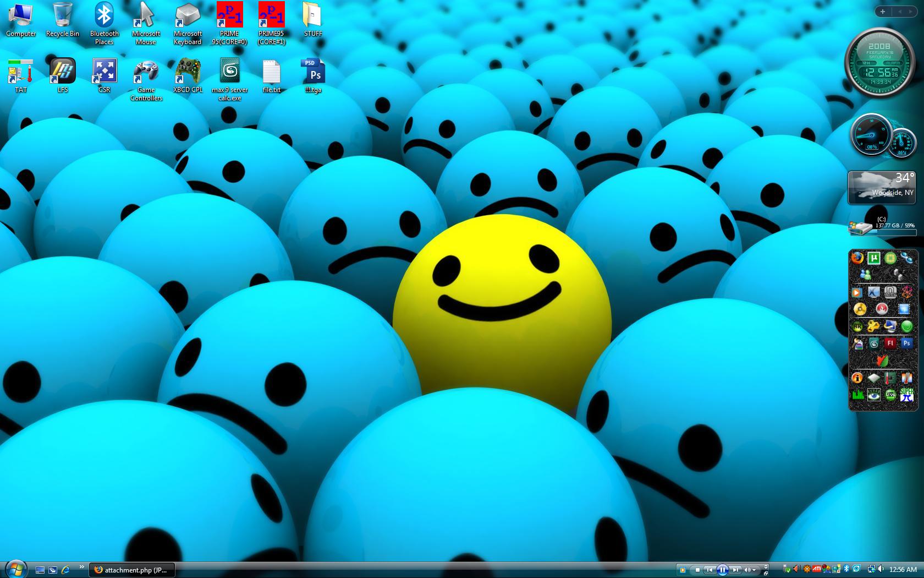Screen dimensions: 924x578
Task: Expand the Quick Launch overflow chevron
Action: coord(82,567)
